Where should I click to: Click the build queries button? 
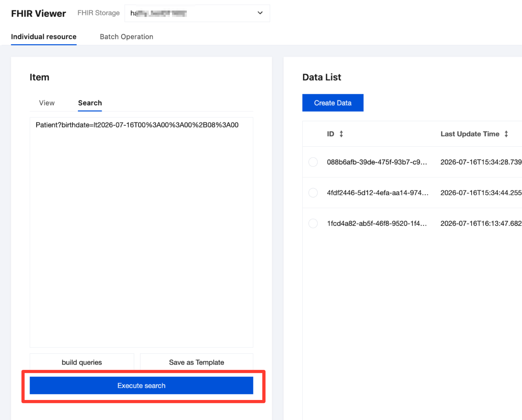click(82, 362)
